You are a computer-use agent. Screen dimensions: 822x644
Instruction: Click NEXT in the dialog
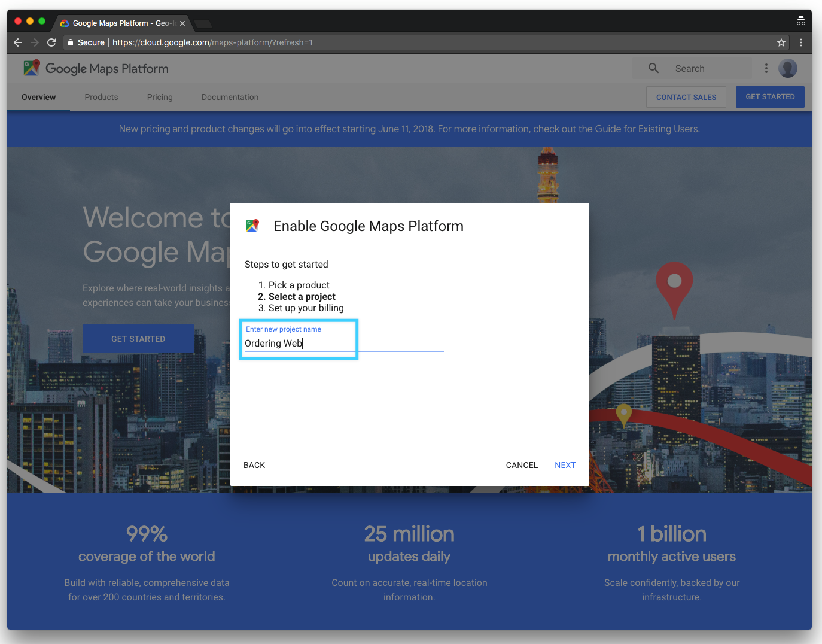565,465
